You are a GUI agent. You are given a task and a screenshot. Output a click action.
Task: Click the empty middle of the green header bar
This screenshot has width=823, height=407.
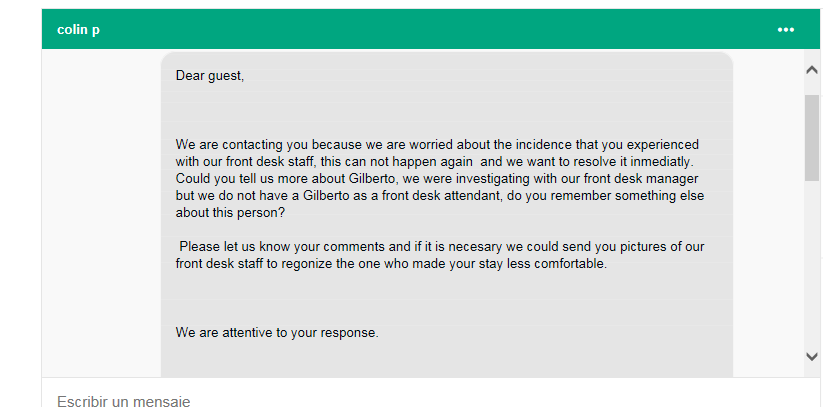point(420,30)
